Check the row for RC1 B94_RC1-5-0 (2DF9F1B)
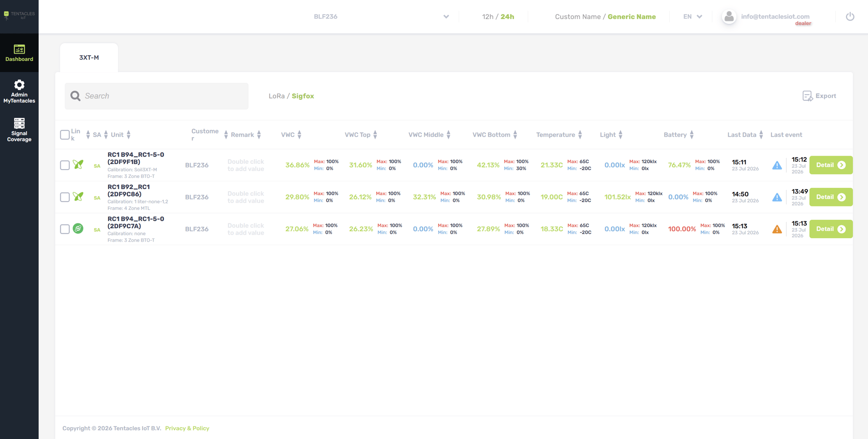 click(x=65, y=165)
